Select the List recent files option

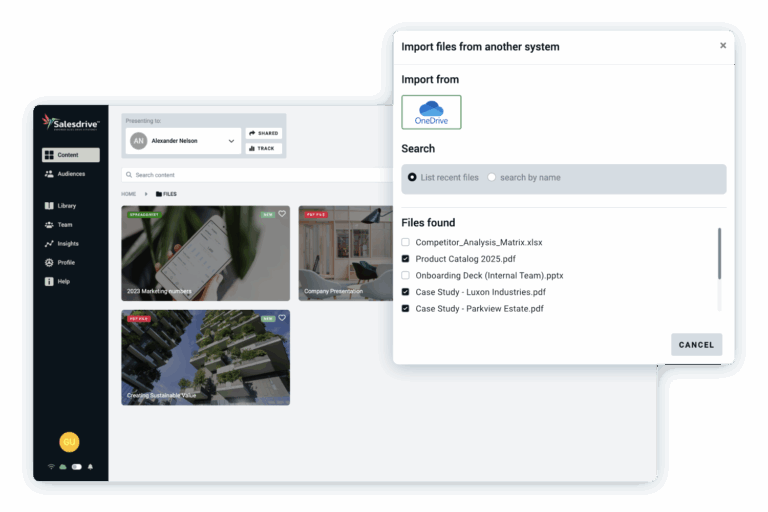(x=412, y=177)
